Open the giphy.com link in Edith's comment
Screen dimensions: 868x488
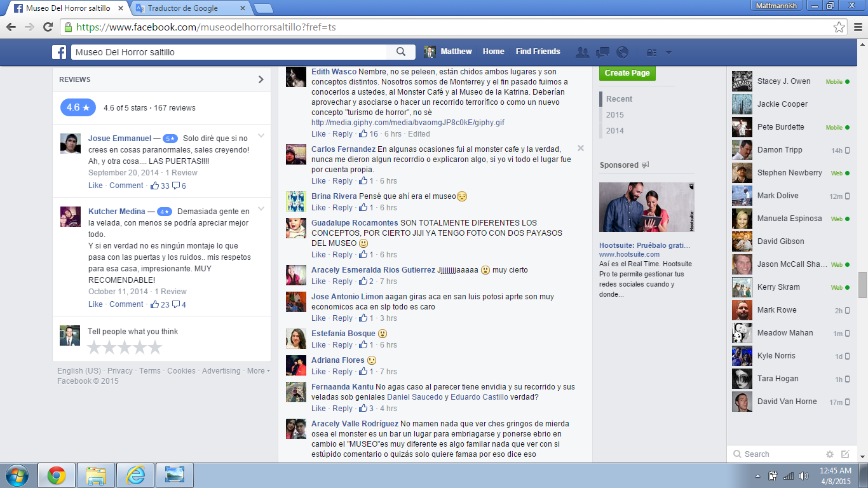point(408,123)
